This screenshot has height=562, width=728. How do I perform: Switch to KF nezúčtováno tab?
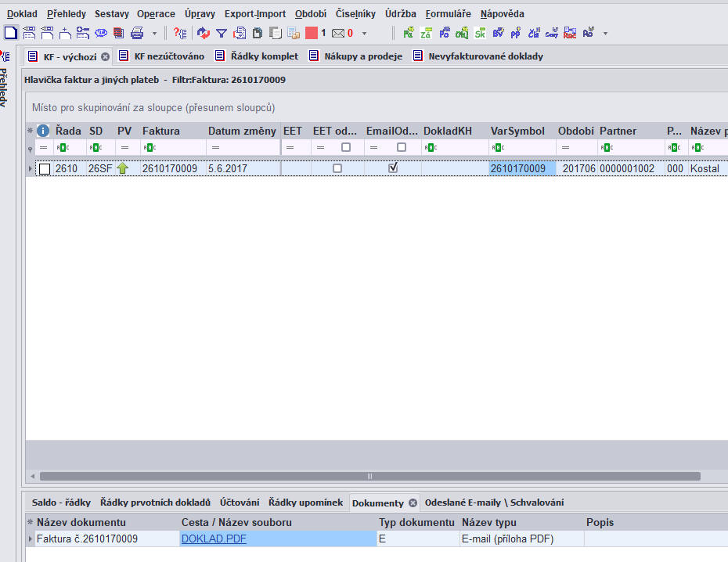[x=162, y=56]
